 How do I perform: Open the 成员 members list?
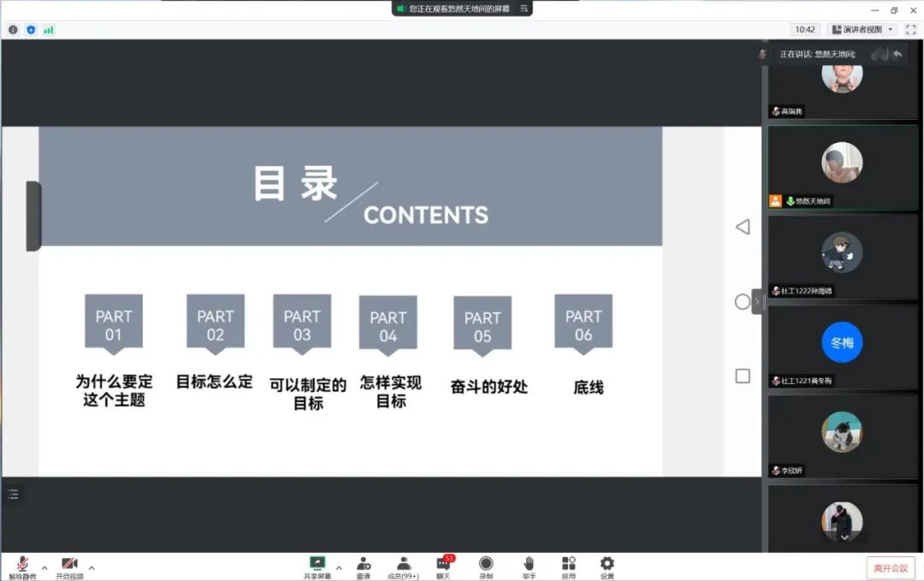pos(403,564)
